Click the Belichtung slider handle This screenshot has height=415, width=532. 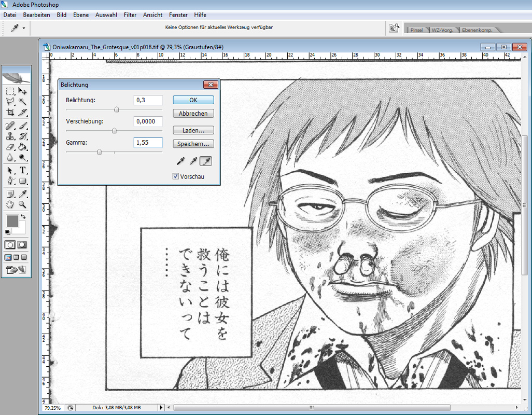(117, 109)
